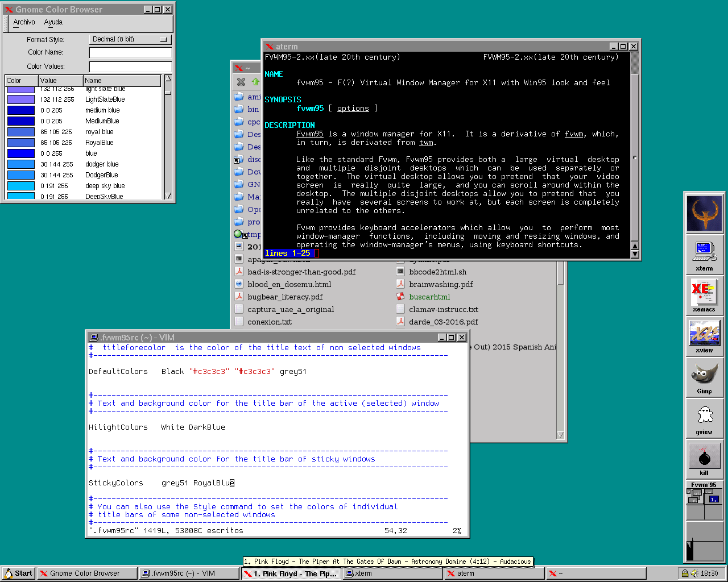Click the Value column header
This screenshot has width=728, height=582.
[61, 81]
